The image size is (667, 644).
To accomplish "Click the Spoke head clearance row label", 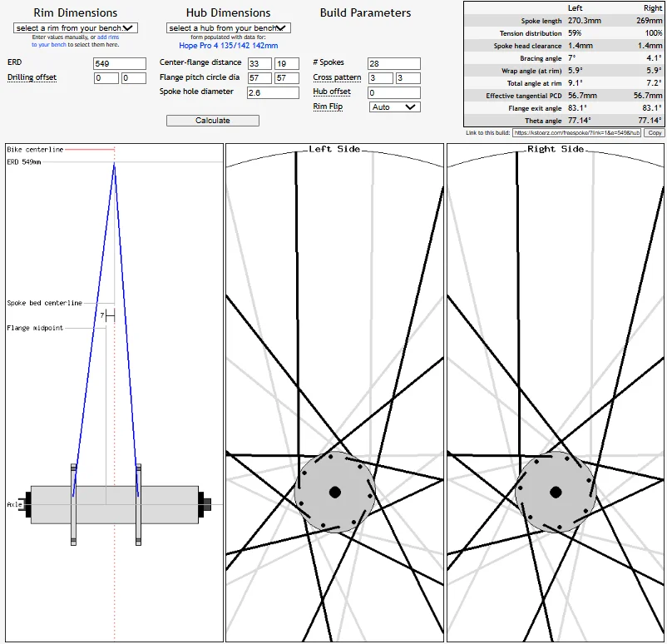I will tap(527, 46).
